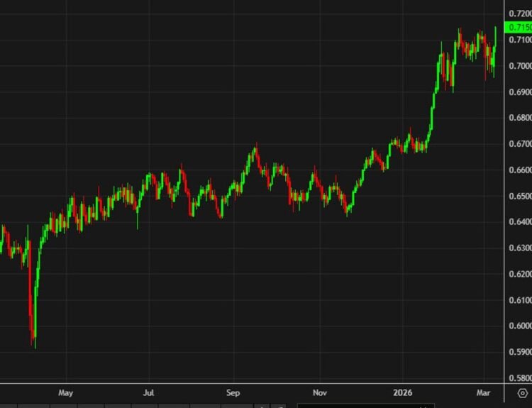532x408 pixels.
Task: Open chart settings hexagon gear icon
Action: point(523,393)
